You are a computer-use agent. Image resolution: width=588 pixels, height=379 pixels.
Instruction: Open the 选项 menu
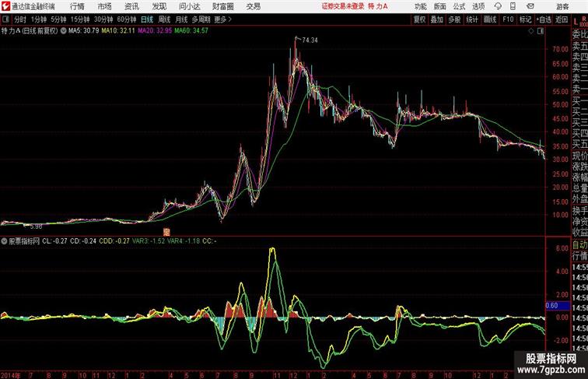pos(478,6)
